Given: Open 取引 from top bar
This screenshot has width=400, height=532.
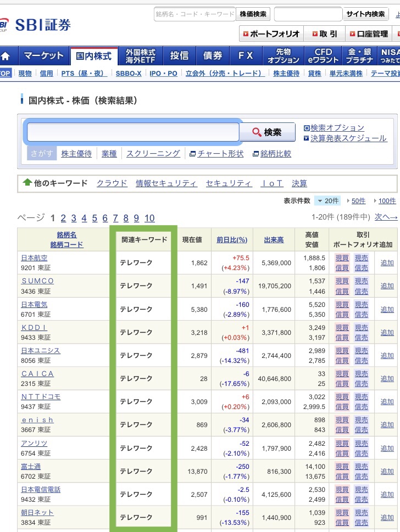Looking at the screenshot, I should (x=324, y=34).
